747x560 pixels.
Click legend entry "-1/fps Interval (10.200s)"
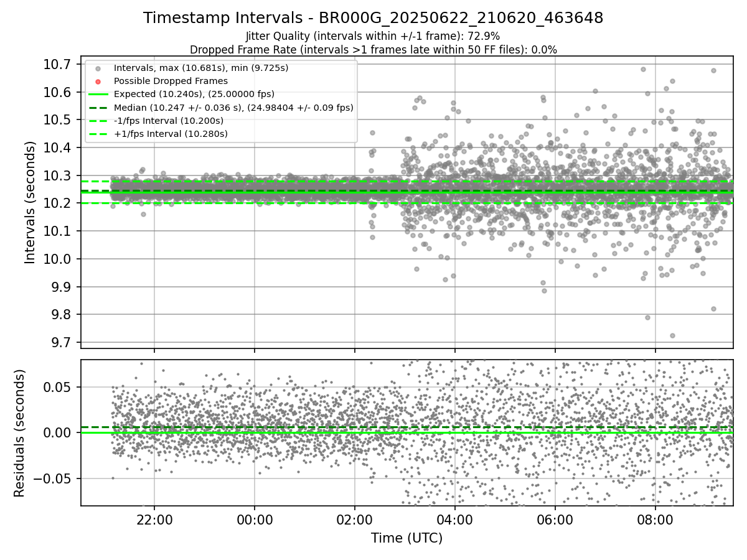169,121
